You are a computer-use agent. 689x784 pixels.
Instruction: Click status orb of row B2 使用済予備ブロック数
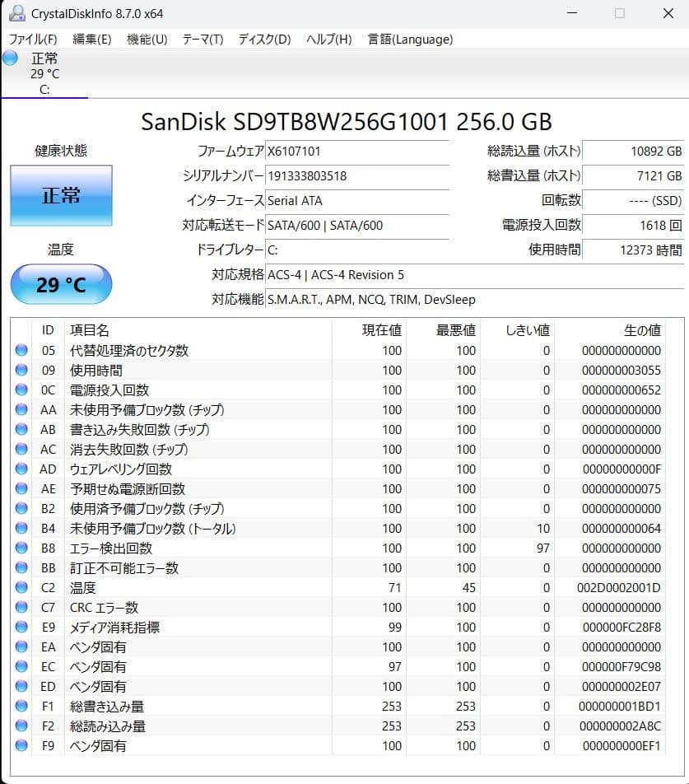(x=21, y=508)
